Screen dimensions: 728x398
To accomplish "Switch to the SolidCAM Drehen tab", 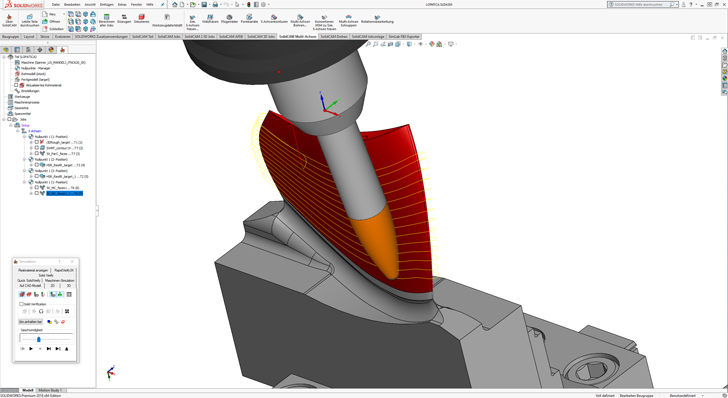I will point(334,36).
